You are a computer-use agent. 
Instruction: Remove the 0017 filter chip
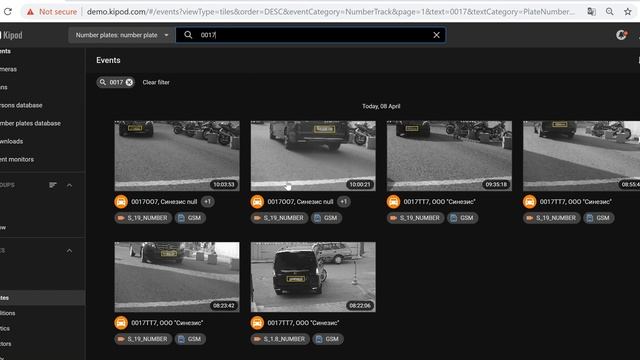(x=129, y=82)
